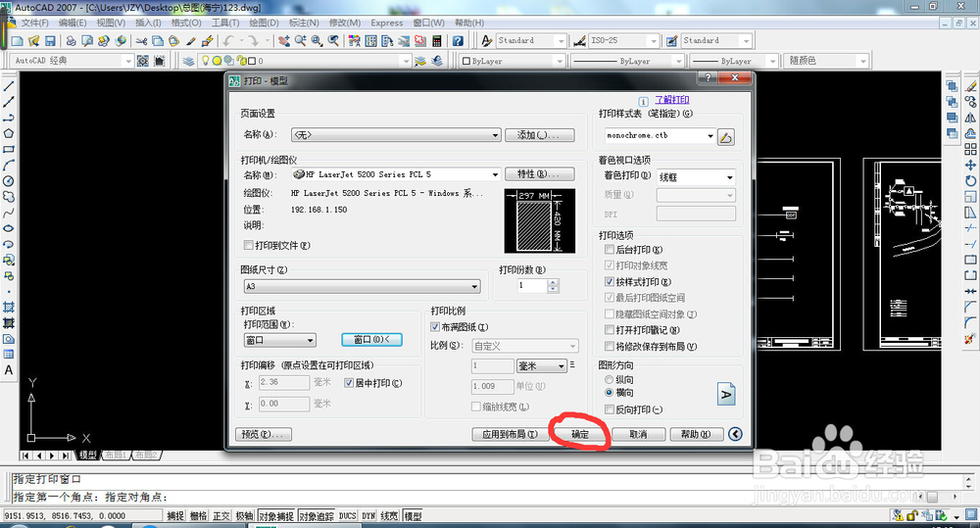980x528 pixels.
Task: Open the 了解打印 link
Action: [672, 99]
